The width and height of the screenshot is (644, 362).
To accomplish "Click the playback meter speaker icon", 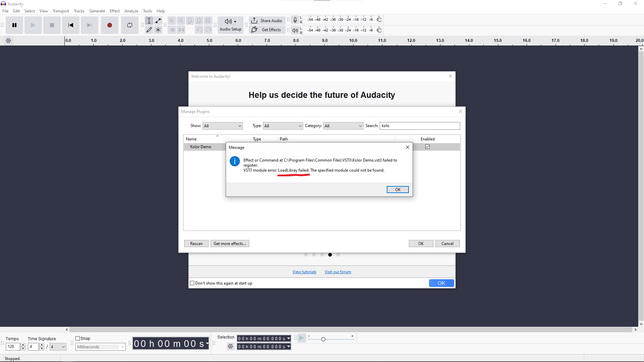I will coord(295,30).
